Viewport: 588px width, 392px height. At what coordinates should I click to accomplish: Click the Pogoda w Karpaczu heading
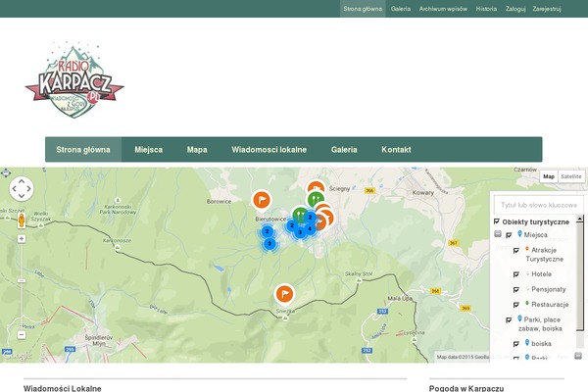[466, 388]
